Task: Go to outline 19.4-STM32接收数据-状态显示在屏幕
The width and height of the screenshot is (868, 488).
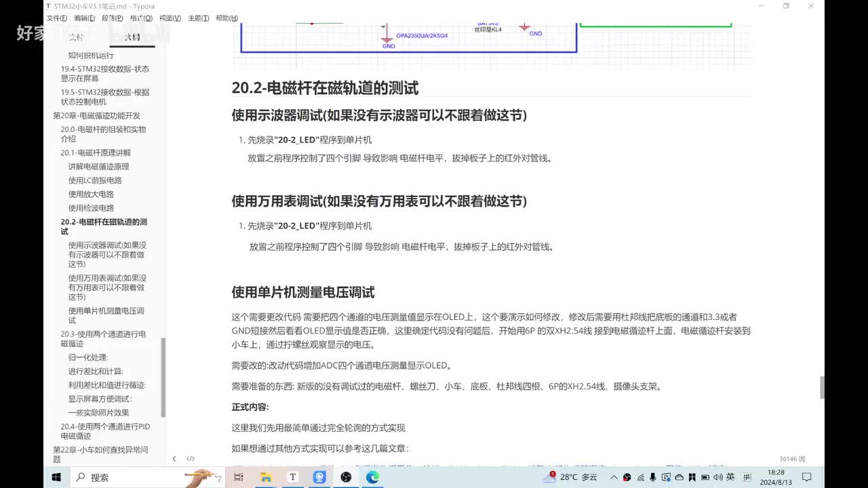Action: 105,74
